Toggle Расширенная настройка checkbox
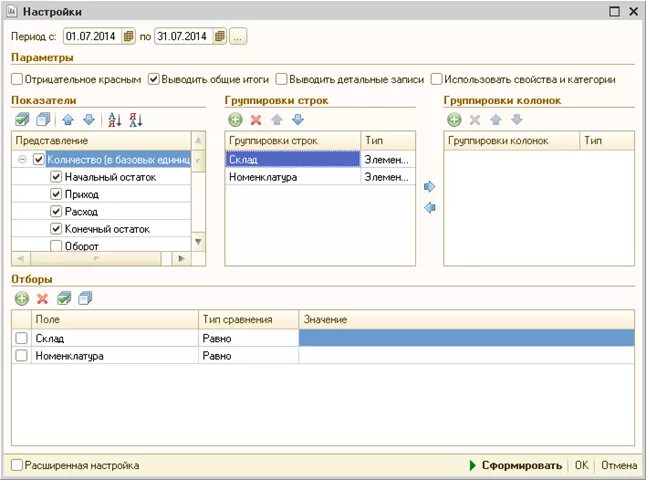The width and height of the screenshot is (646, 480). click(17, 465)
